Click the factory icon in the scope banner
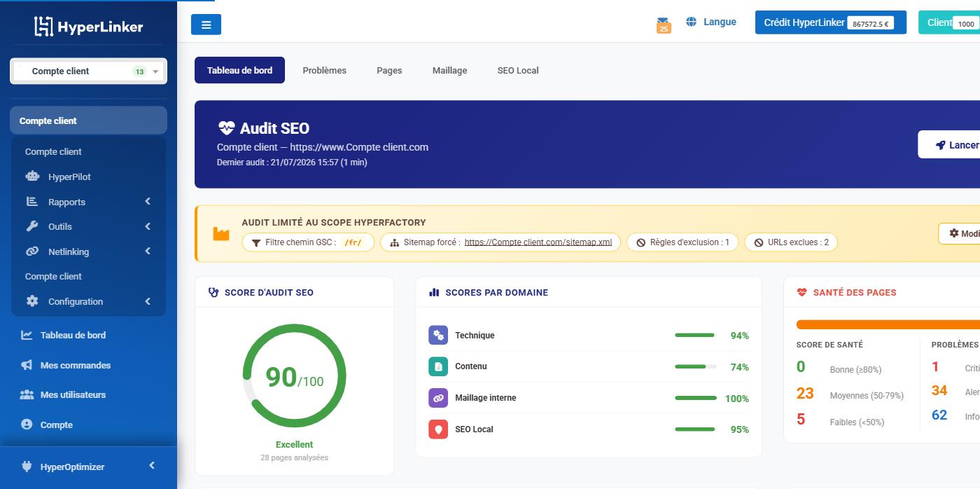Viewport: 980px width, 489px height. click(221, 233)
